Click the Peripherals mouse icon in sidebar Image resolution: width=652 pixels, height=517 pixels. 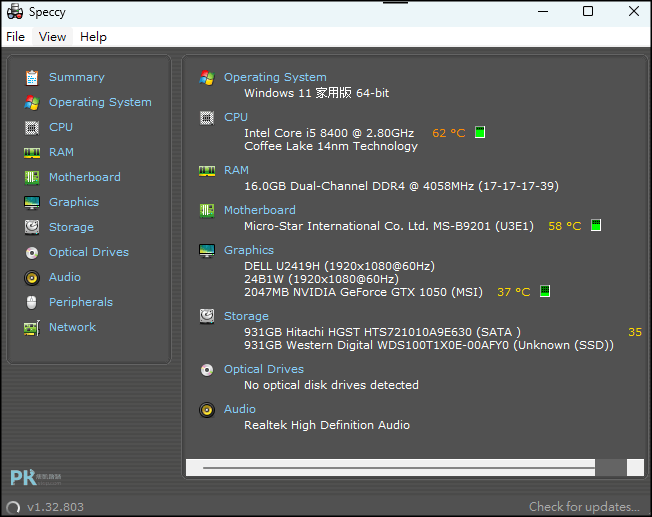tap(32, 303)
